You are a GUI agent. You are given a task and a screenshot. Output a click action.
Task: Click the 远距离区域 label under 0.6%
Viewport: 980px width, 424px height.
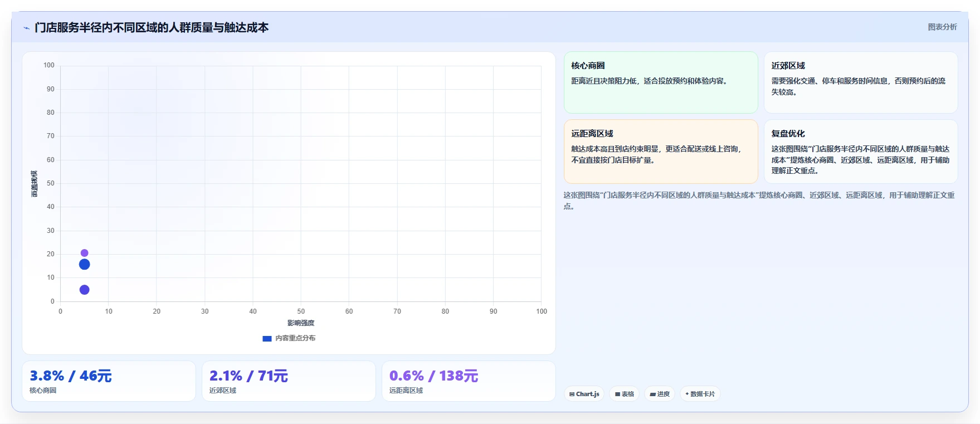406,391
